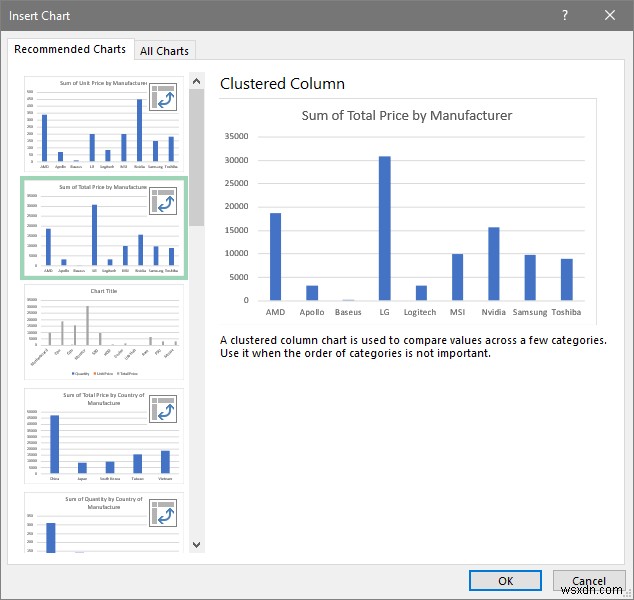This screenshot has height=600, width=634.
Task: Switch to the All Charts tab
Action: pos(165,51)
